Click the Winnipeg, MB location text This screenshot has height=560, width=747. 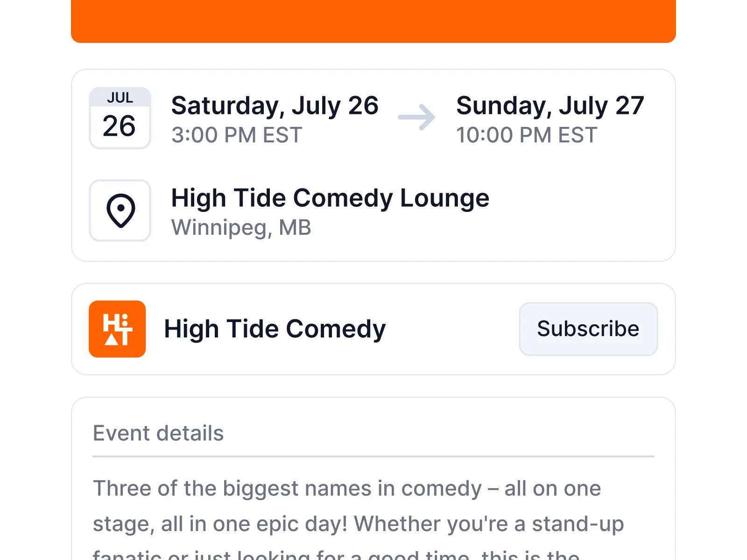coord(241,228)
